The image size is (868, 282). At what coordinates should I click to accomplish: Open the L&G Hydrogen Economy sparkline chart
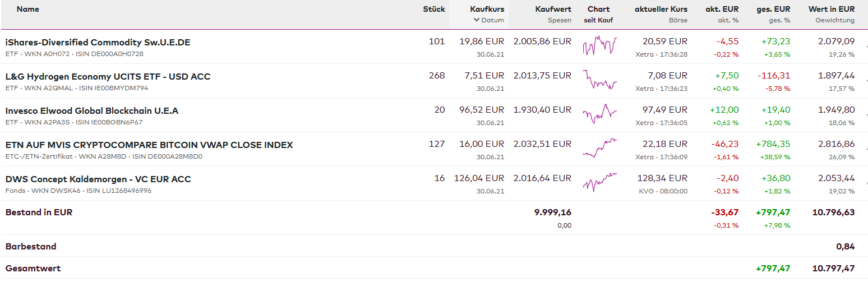(599, 80)
